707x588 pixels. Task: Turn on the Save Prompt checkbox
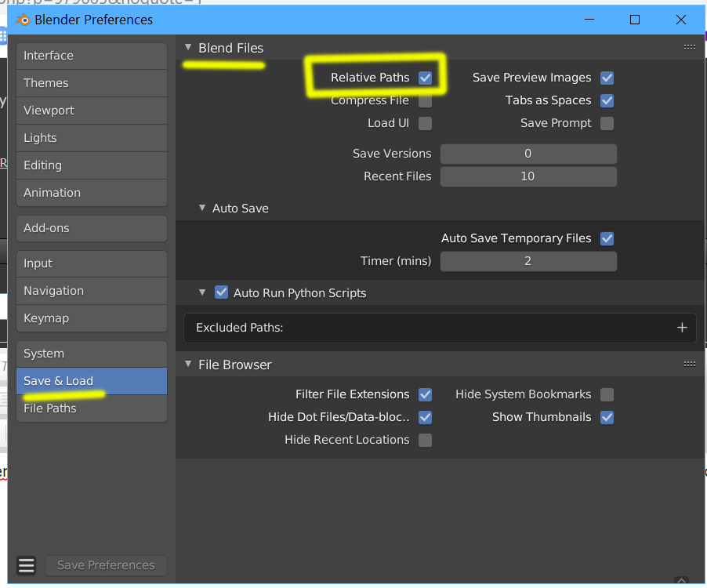(x=607, y=123)
